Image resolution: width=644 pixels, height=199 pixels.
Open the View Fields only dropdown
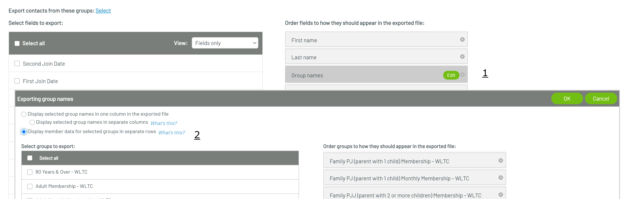[x=225, y=43]
